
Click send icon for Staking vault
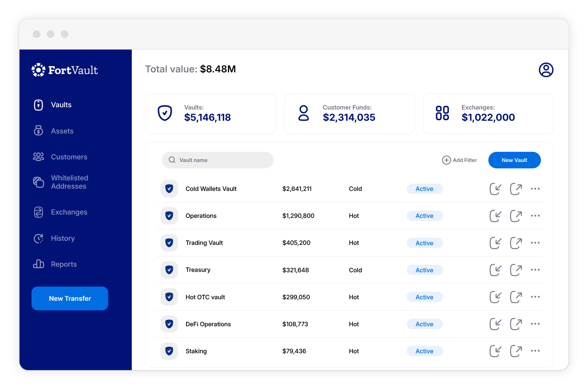[516, 351]
